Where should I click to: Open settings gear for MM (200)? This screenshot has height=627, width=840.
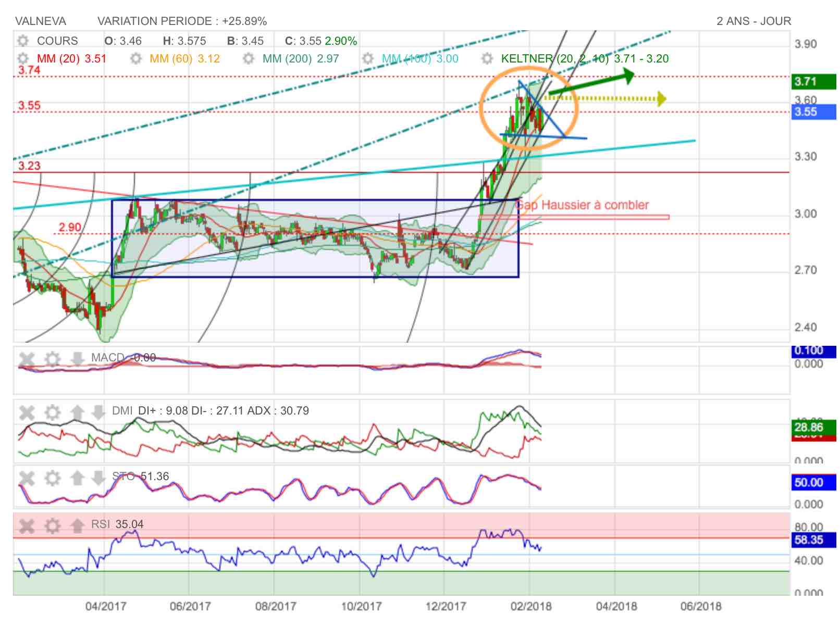pyautogui.click(x=249, y=58)
